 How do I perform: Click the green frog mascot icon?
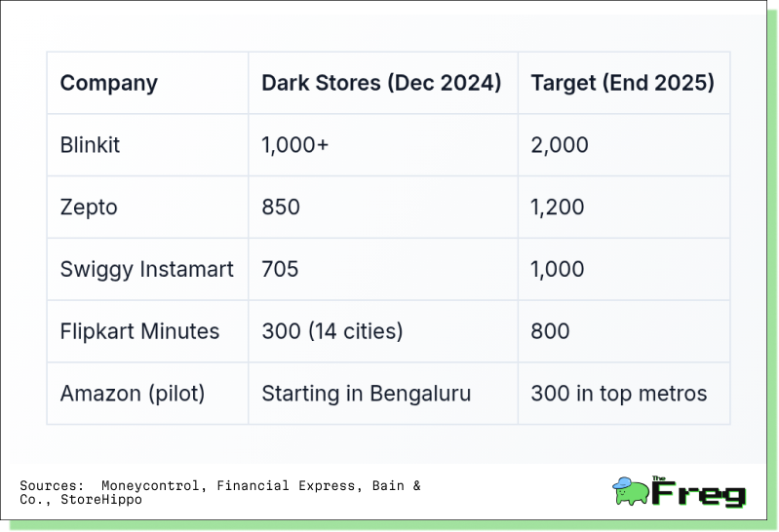631,491
